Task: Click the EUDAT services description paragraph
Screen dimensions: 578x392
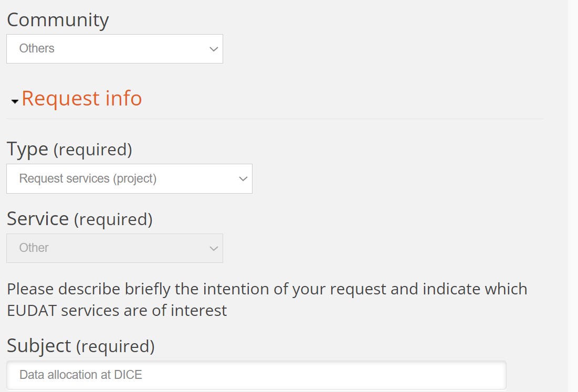Action: 267,299
